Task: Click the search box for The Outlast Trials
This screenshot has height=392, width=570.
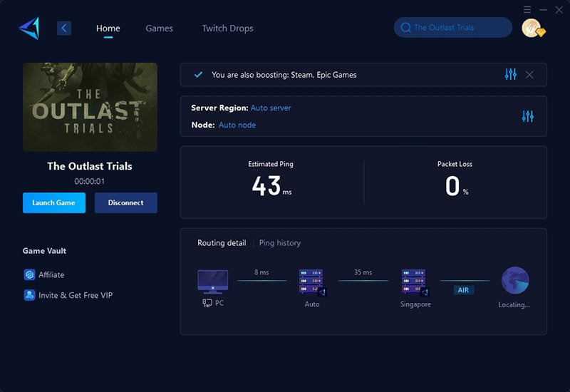Action: click(453, 27)
